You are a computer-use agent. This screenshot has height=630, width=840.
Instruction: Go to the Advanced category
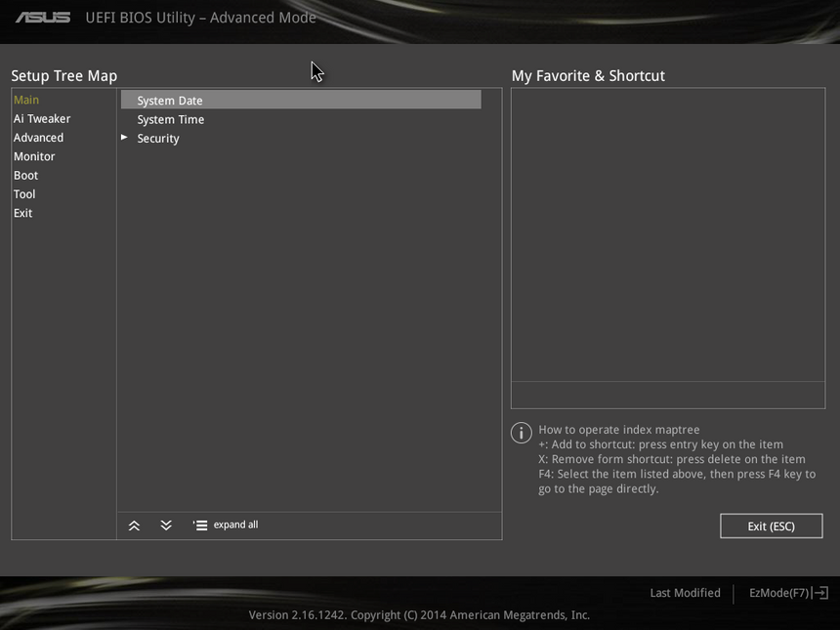point(38,138)
